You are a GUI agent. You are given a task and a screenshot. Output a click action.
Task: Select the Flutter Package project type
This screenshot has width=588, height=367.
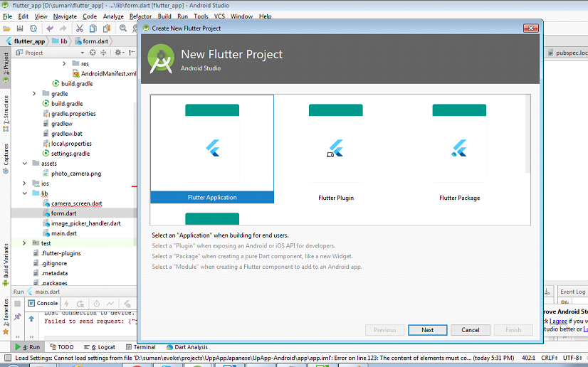(459, 149)
